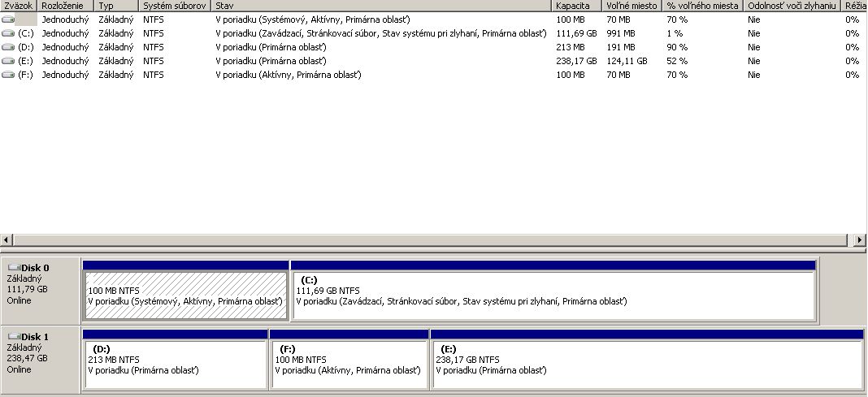Select the (F:) 100 MB partition block

(349, 360)
